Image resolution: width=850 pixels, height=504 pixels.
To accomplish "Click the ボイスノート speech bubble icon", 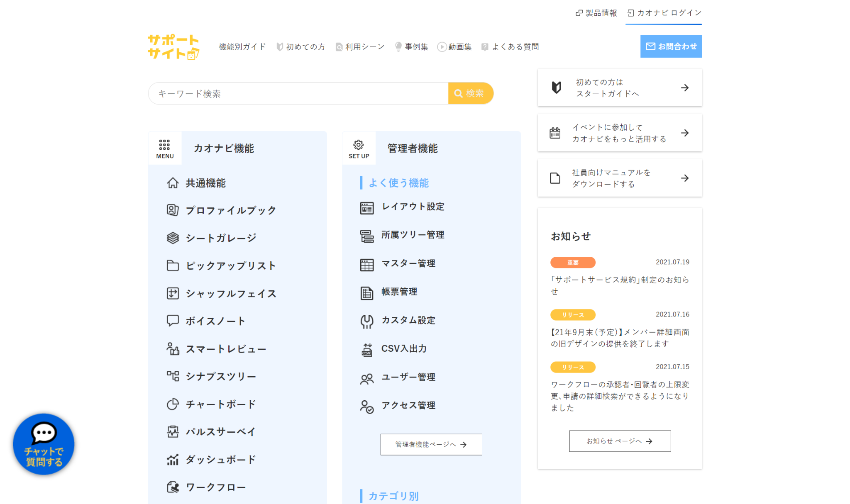I will click(173, 321).
